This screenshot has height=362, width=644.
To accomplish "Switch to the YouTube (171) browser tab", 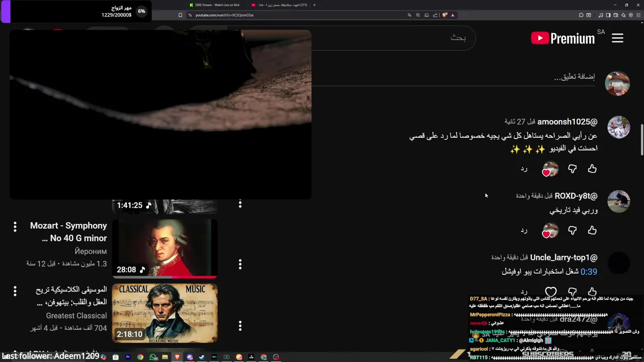I will tap(280, 5).
